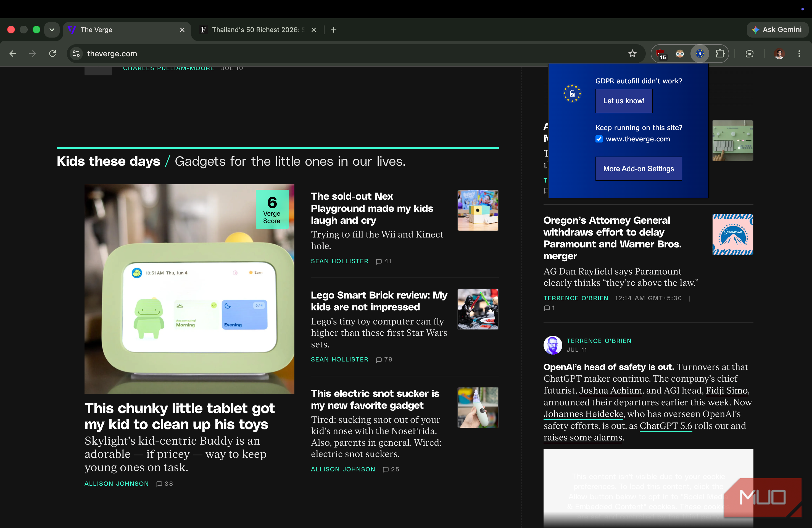Click Ask Gemini button
This screenshot has height=528, width=812.
(777, 30)
